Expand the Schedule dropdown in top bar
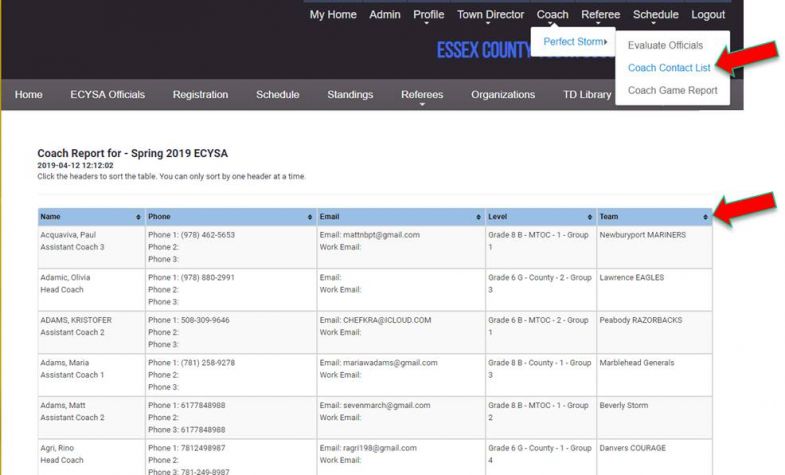This screenshot has height=475, width=785. (655, 15)
